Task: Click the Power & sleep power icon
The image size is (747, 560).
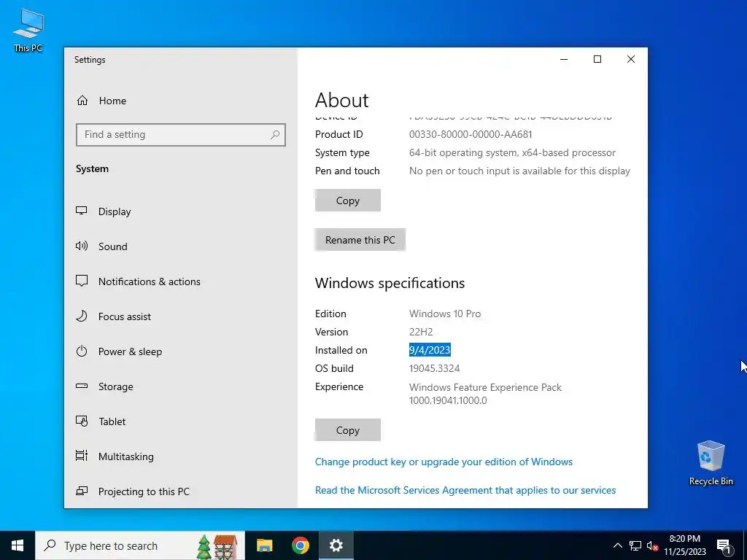Action: tap(82, 351)
